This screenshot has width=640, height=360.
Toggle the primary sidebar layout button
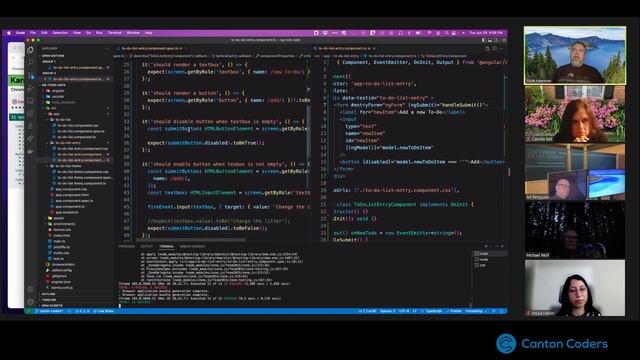tap(484, 40)
